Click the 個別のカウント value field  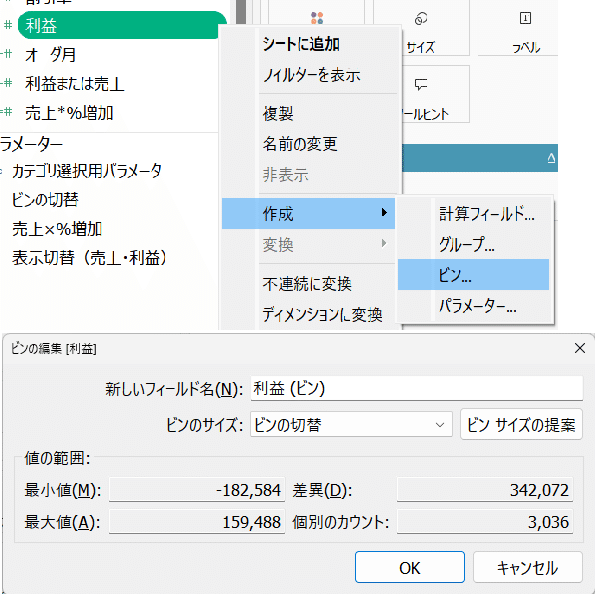pos(485,522)
